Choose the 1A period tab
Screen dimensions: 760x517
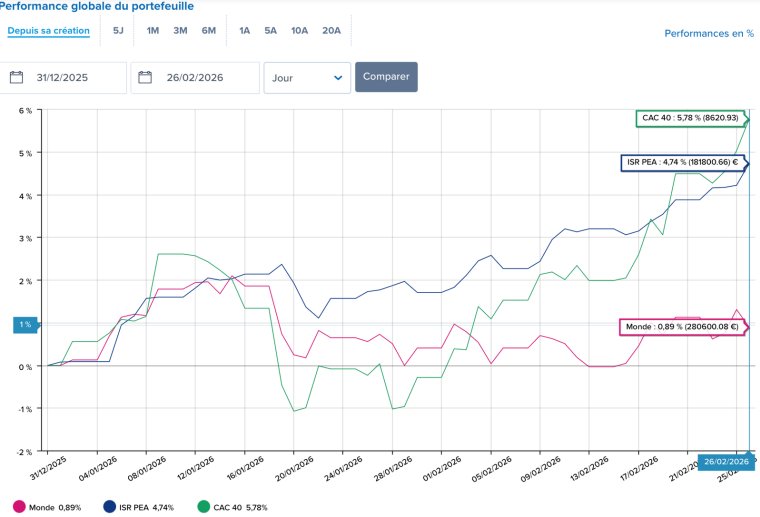point(245,31)
